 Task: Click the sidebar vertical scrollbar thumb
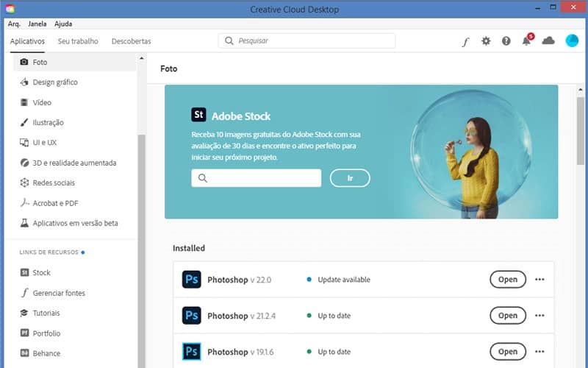point(141,251)
